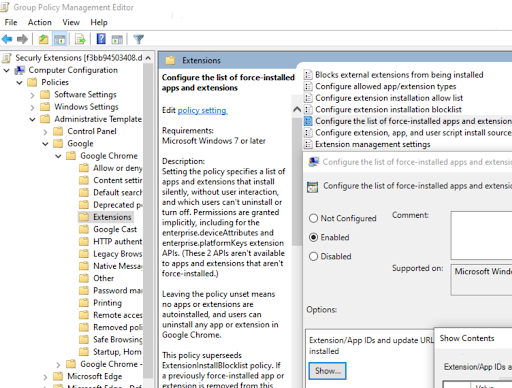Open the Help toolbar icon
The width and height of the screenshot is (512, 388).
click(101, 39)
